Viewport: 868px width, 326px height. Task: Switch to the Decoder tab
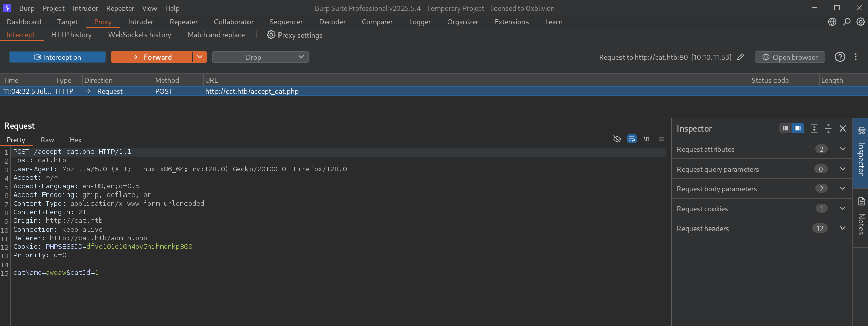point(332,22)
